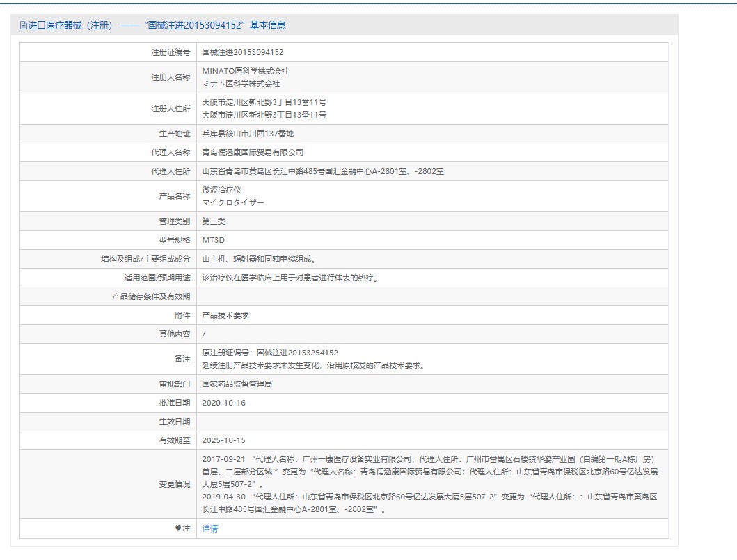Click the 适用范围/预期用途 label
The width and height of the screenshot is (737, 560).
tap(157, 278)
